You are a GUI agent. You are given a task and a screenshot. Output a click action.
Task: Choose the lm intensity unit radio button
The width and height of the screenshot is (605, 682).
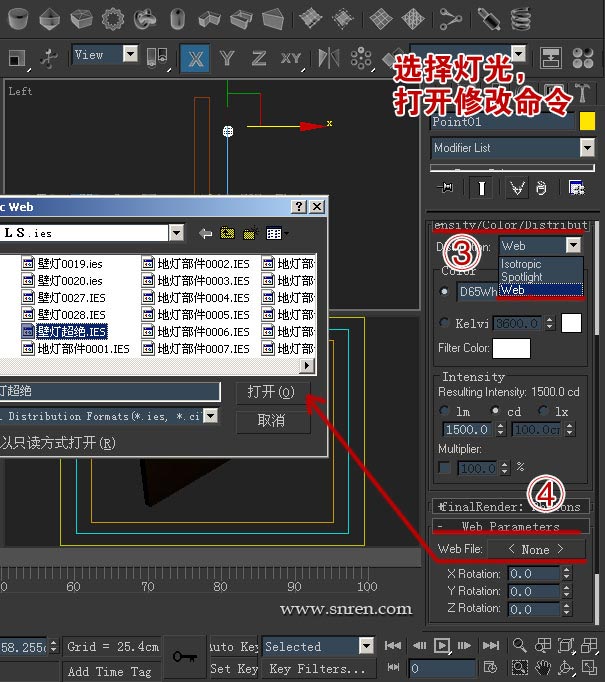446,410
